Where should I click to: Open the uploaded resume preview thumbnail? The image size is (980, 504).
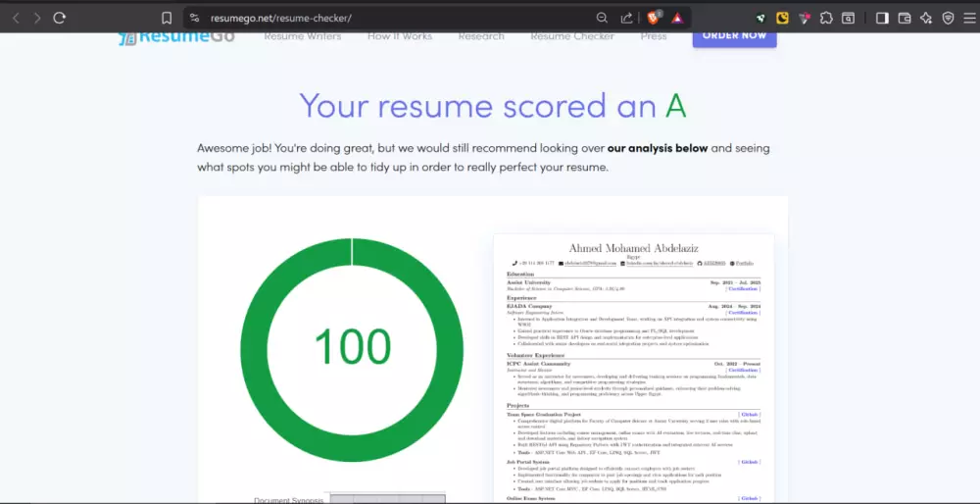pyautogui.click(x=634, y=369)
